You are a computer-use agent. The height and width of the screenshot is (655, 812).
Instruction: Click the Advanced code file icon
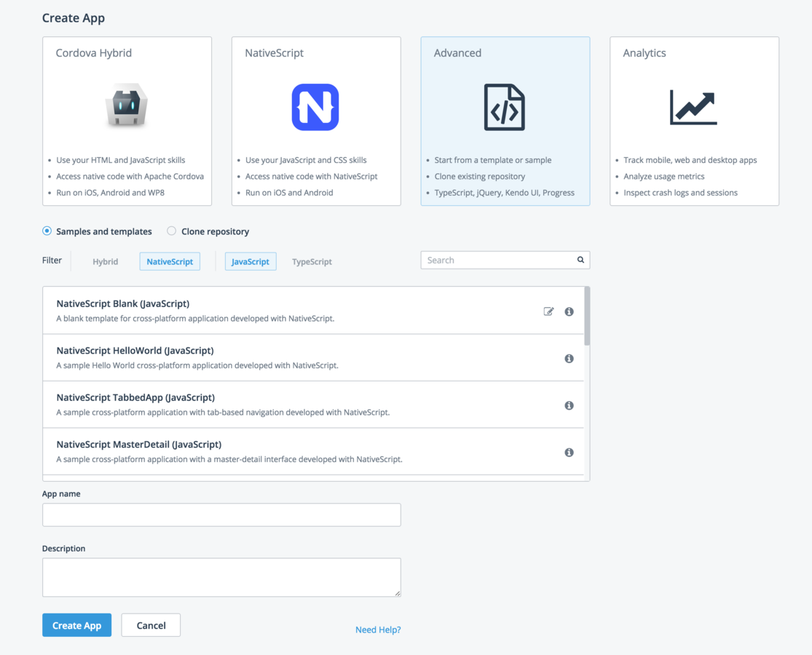(x=505, y=107)
